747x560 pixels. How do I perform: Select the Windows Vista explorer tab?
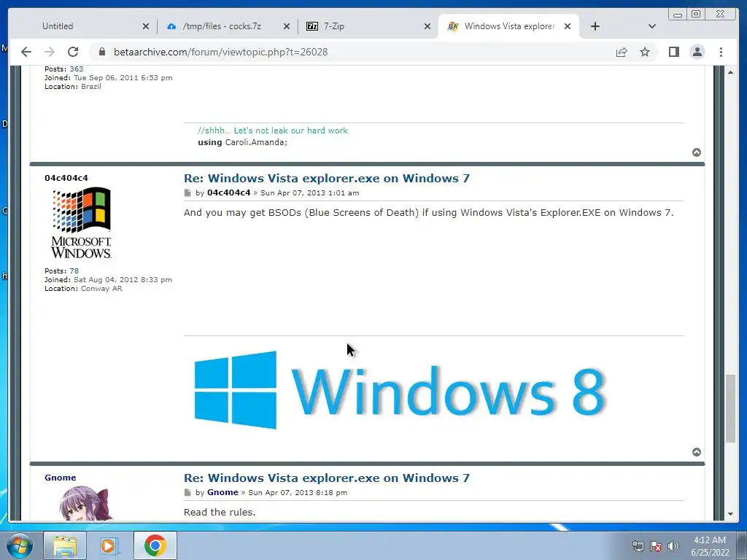pos(509,26)
